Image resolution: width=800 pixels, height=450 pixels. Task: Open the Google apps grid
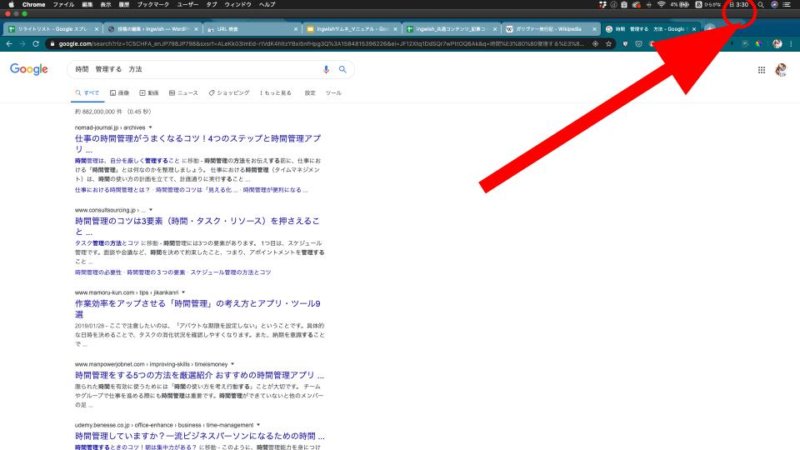coord(761,70)
